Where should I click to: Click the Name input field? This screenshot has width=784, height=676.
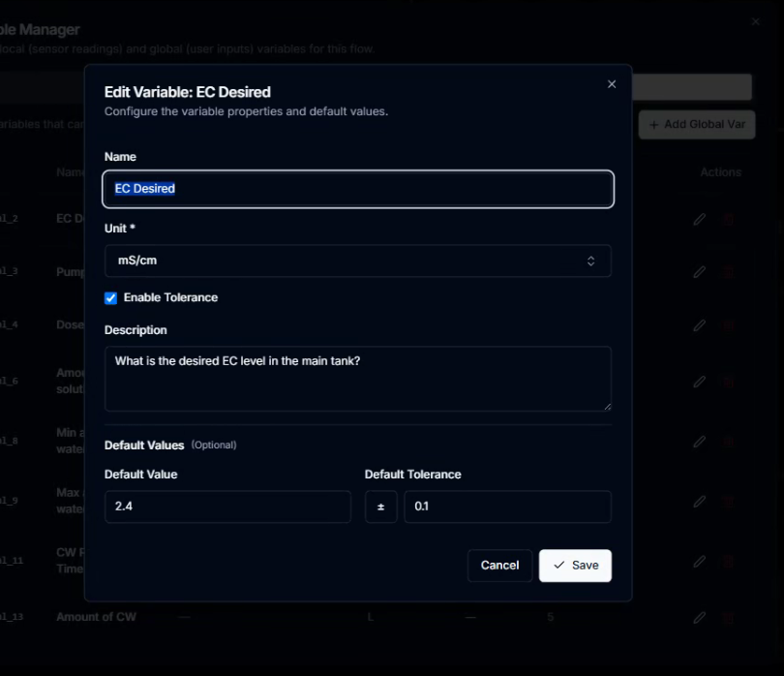tap(358, 189)
